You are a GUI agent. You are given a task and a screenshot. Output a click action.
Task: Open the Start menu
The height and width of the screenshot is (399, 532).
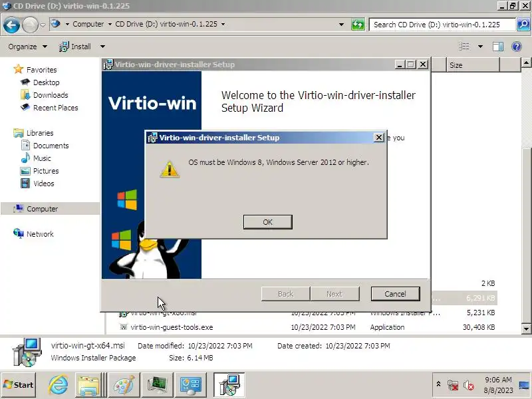click(x=18, y=385)
